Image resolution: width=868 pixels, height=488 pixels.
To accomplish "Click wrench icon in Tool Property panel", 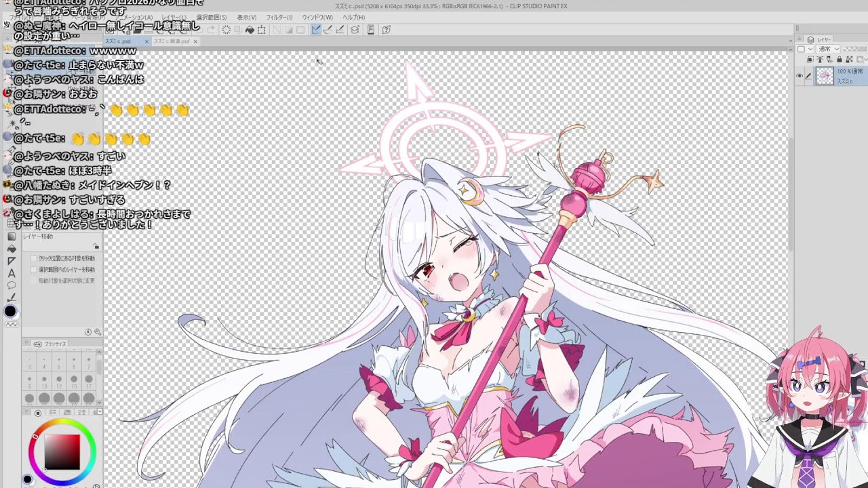I will [x=98, y=332].
